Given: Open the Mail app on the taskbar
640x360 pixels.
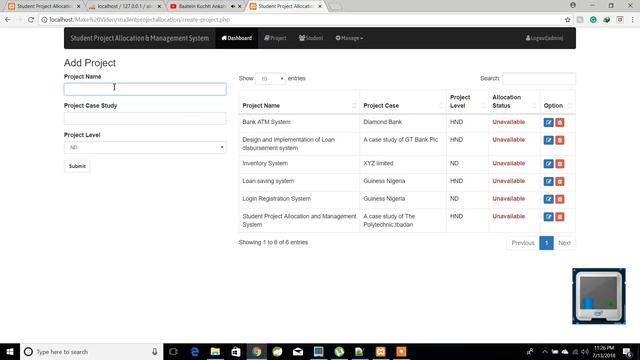Looking at the screenshot, I should click(298, 351).
